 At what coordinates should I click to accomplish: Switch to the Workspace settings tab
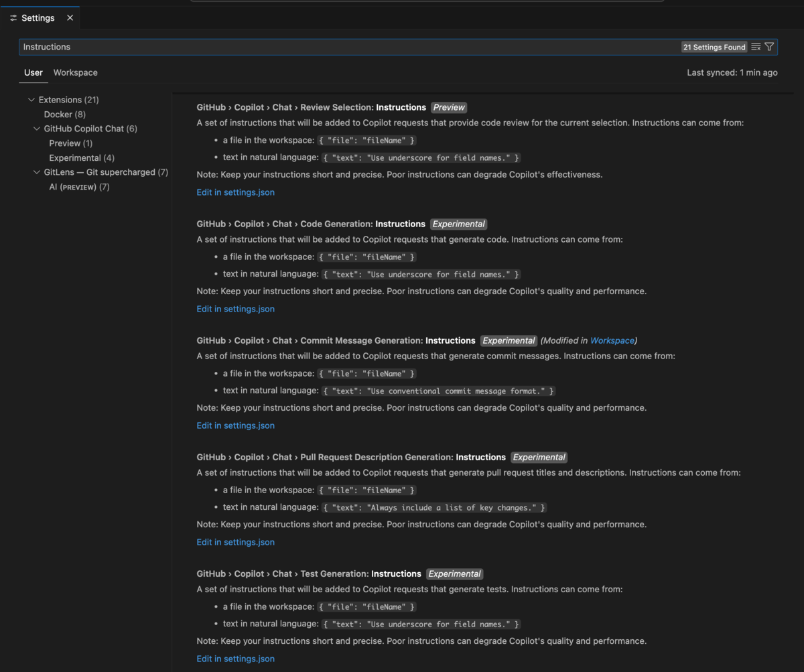click(76, 72)
